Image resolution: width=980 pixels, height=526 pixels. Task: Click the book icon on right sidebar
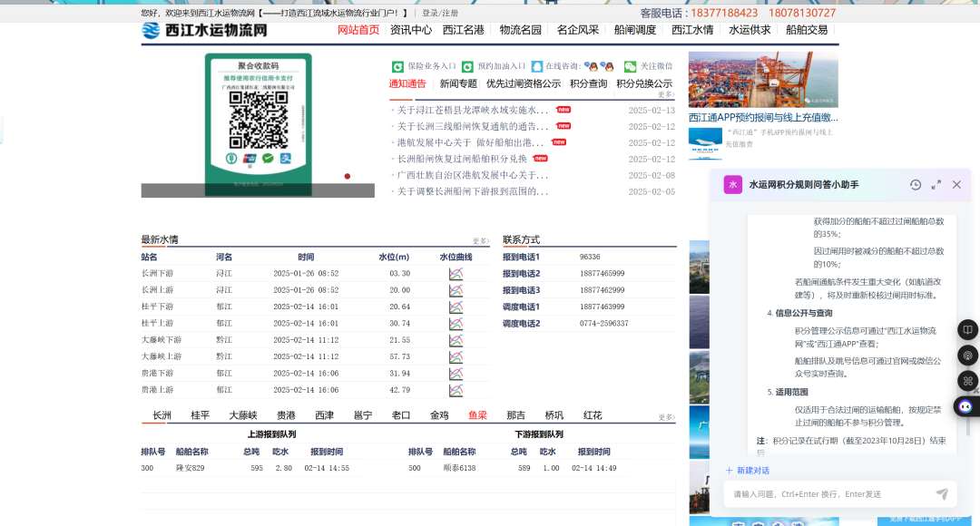click(x=967, y=329)
